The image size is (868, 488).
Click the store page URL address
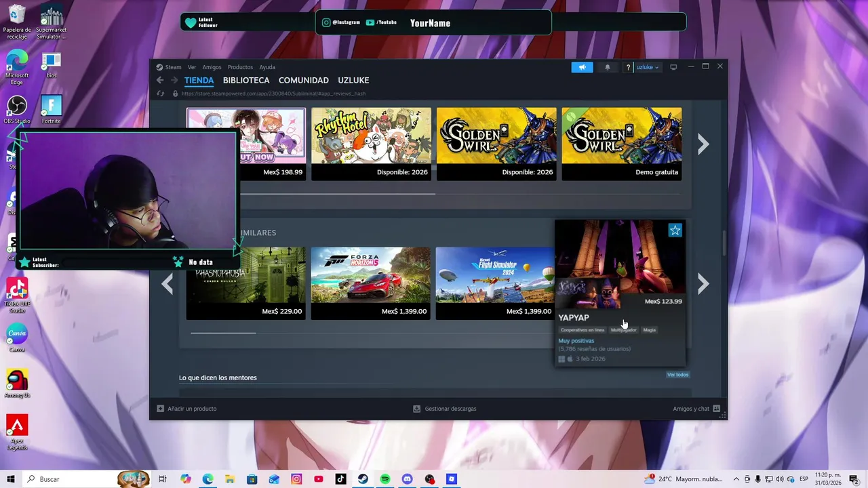pyautogui.click(x=273, y=94)
